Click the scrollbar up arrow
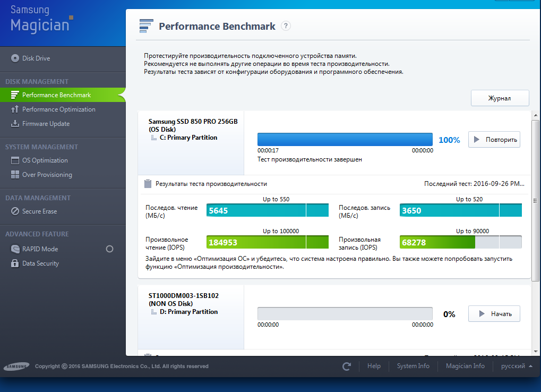The height and width of the screenshot is (392, 541). click(x=536, y=115)
